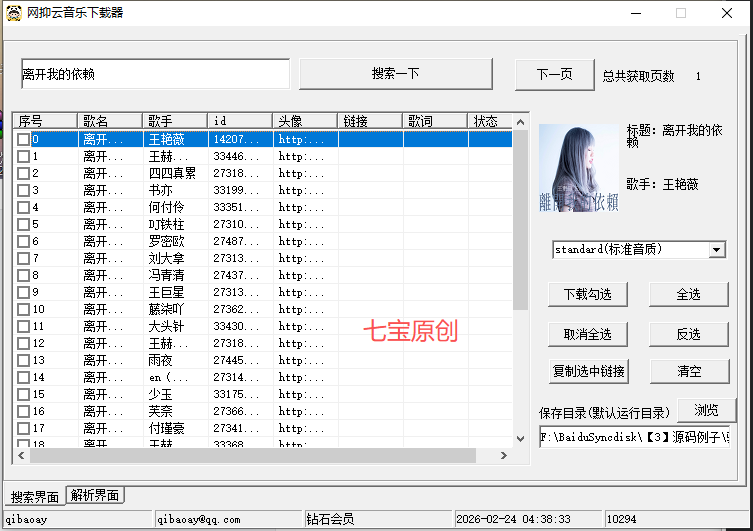Select singer DJ铁柱 row

tap(166, 225)
